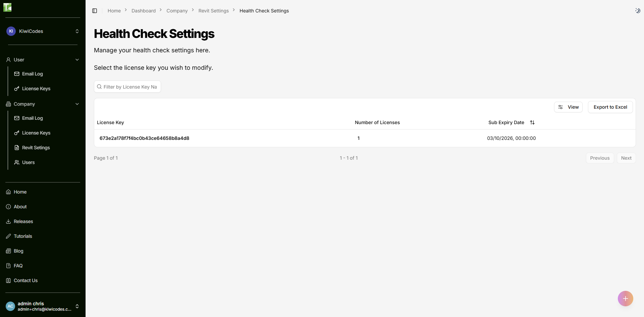
Task: Select license key row 673e2a178f7f4bc0b43ce64658b8a4d8
Action: pyautogui.click(x=144, y=138)
